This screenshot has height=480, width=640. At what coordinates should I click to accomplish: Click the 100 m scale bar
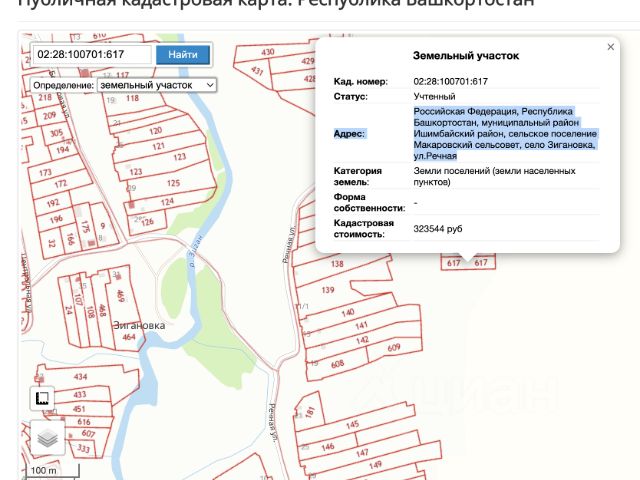coord(51,471)
